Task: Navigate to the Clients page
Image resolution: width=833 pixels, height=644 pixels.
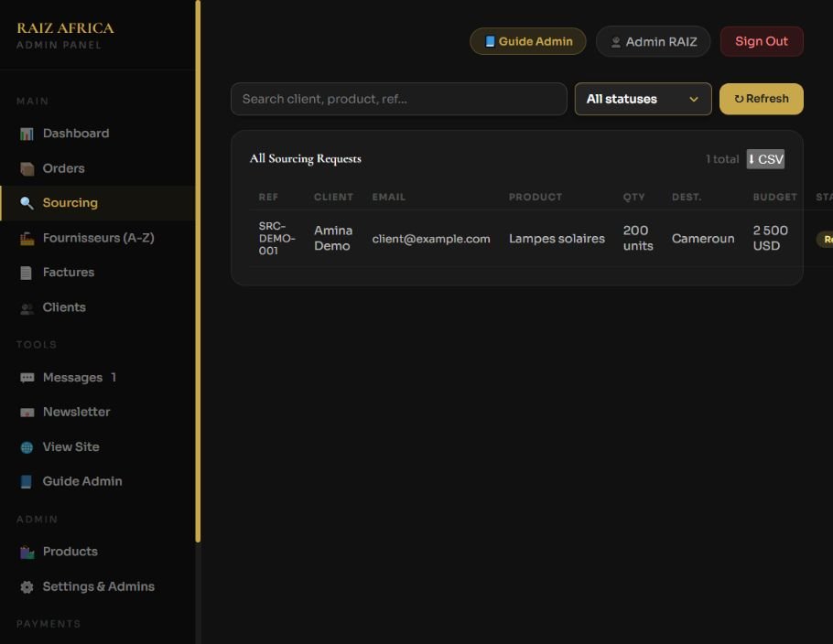Action: pyautogui.click(x=98, y=307)
